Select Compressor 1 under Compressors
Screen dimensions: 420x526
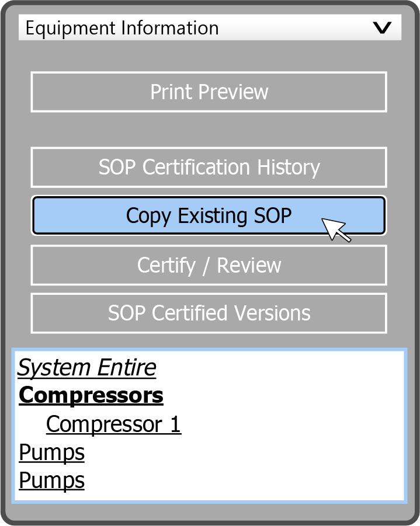(x=113, y=424)
